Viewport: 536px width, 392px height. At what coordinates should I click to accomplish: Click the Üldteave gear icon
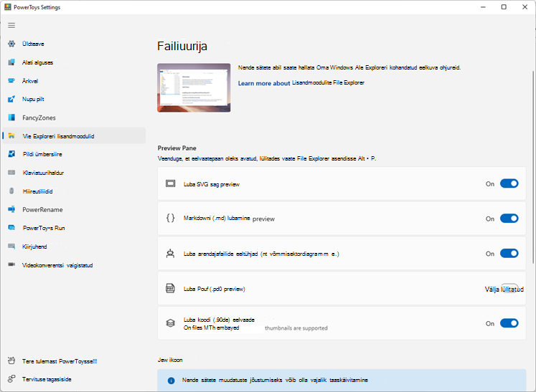click(11, 44)
